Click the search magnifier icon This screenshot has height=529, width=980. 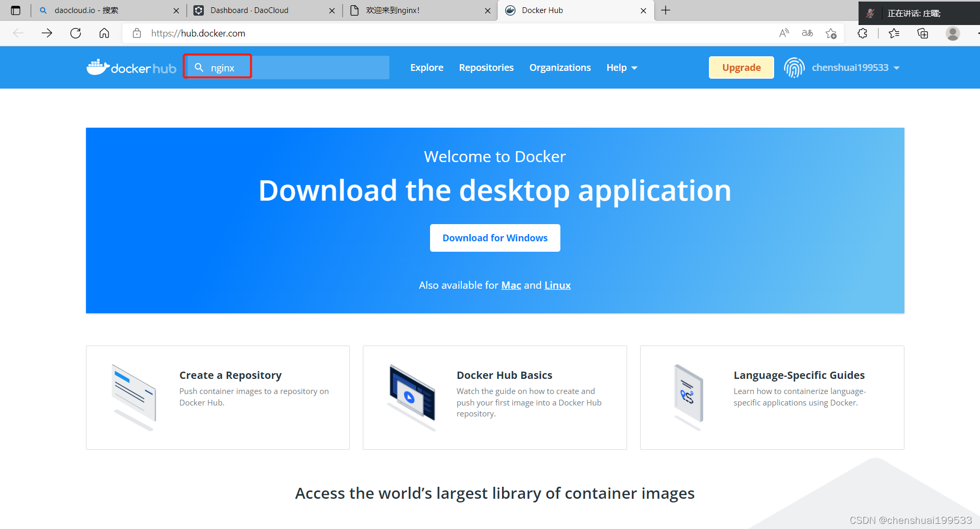click(x=199, y=68)
